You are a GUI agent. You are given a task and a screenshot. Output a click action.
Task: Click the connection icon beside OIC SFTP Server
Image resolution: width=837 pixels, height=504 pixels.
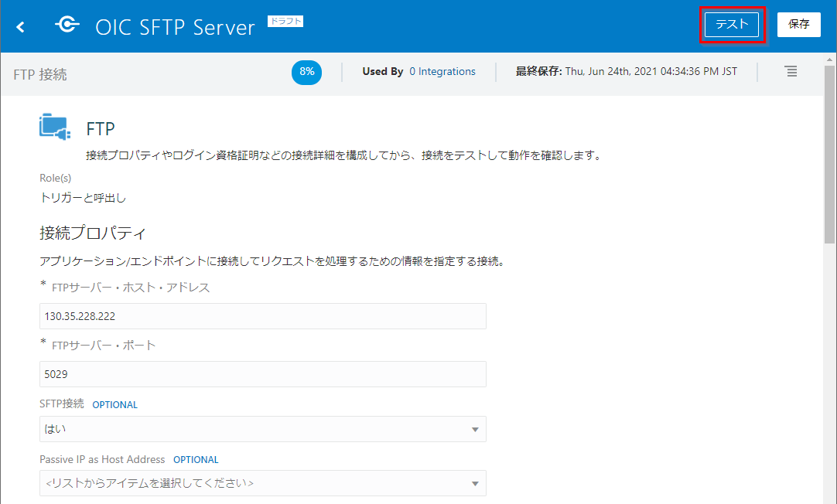pyautogui.click(x=67, y=26)
